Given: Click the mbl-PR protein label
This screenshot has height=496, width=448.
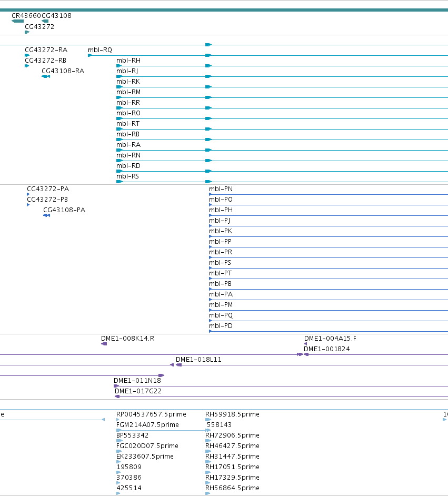Looking at the screenshot, I should [x=221, y=252].
